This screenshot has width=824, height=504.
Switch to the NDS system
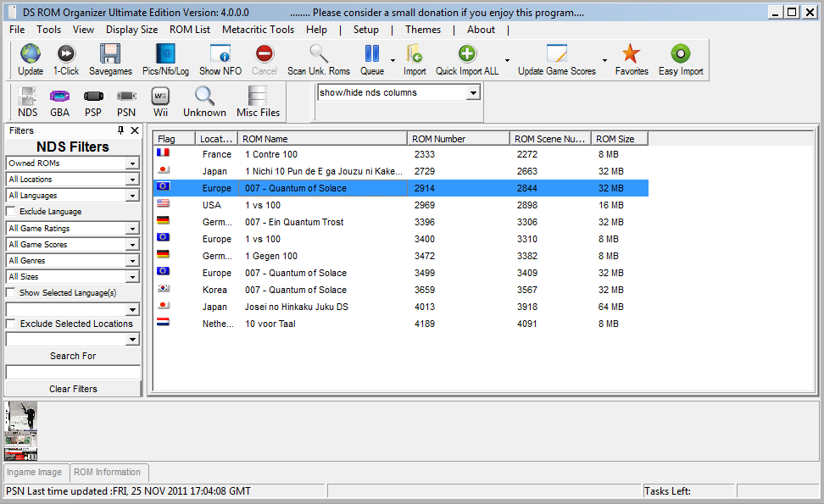pyautogui.click(x=27, y=102)
